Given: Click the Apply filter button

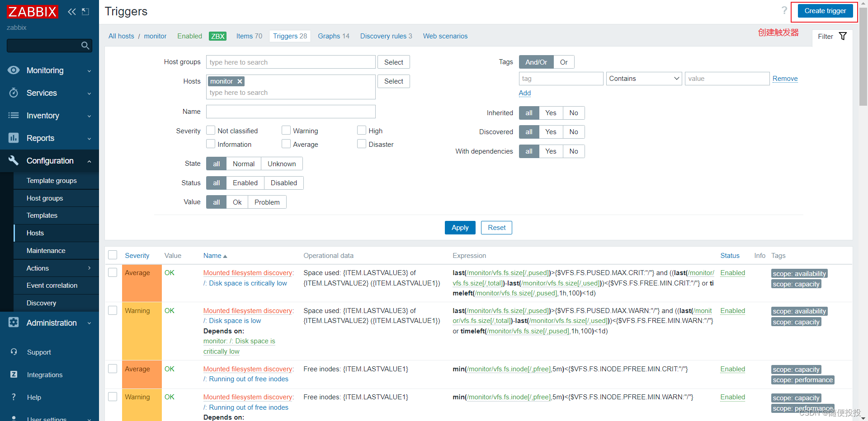Looking at the screenshot, I should (460, 228).
